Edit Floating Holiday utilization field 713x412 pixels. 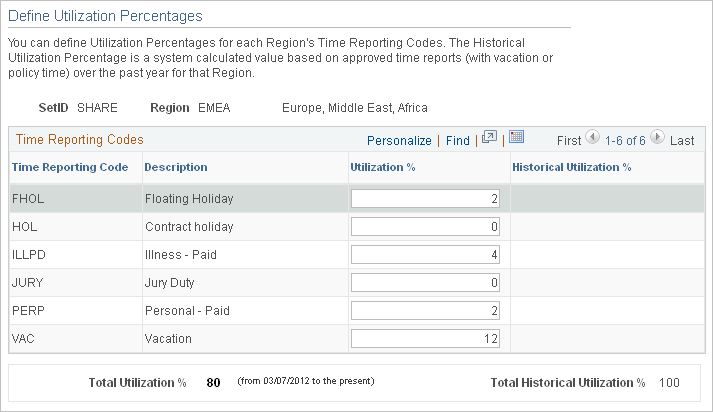pos(426,199)
